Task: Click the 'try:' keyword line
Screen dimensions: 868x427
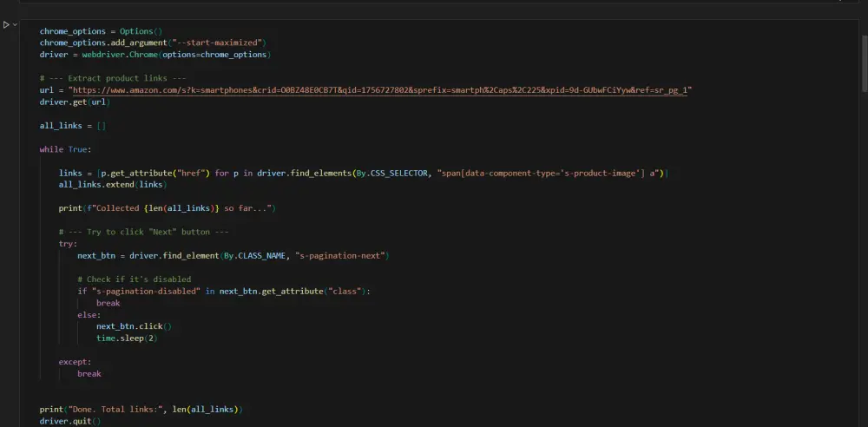Action: point(68,244)
